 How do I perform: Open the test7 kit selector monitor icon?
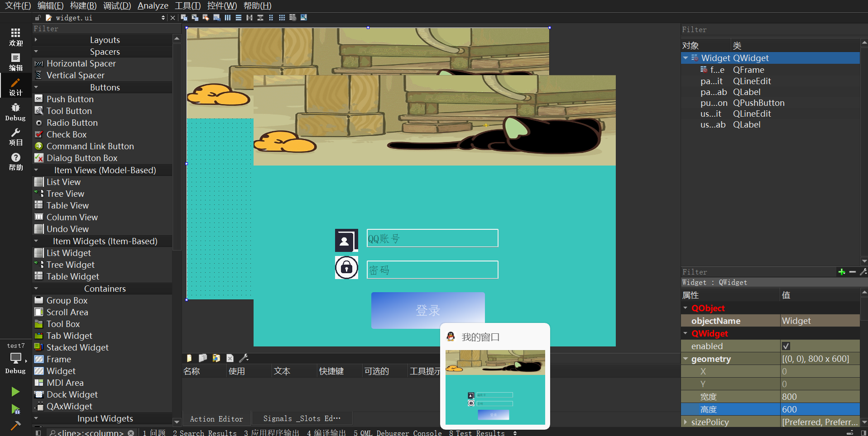pyautogui.click(x=15, y=358)
